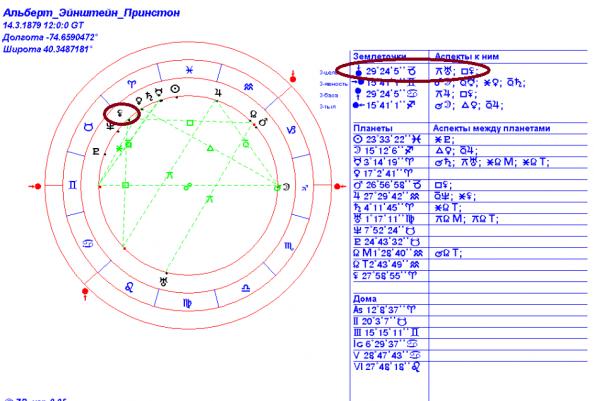This screenshot has width=594, height=401.
Task: Click the Saturn glyph between Venus and Mercury
Action: coord(148,95)
